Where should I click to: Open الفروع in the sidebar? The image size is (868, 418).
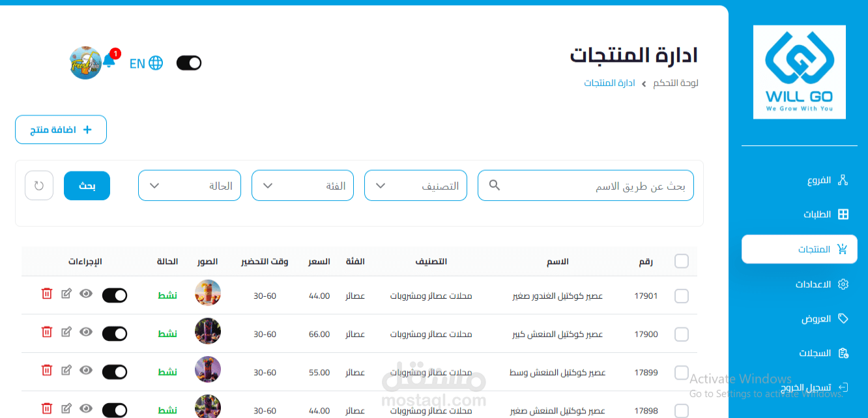(800, 180)
